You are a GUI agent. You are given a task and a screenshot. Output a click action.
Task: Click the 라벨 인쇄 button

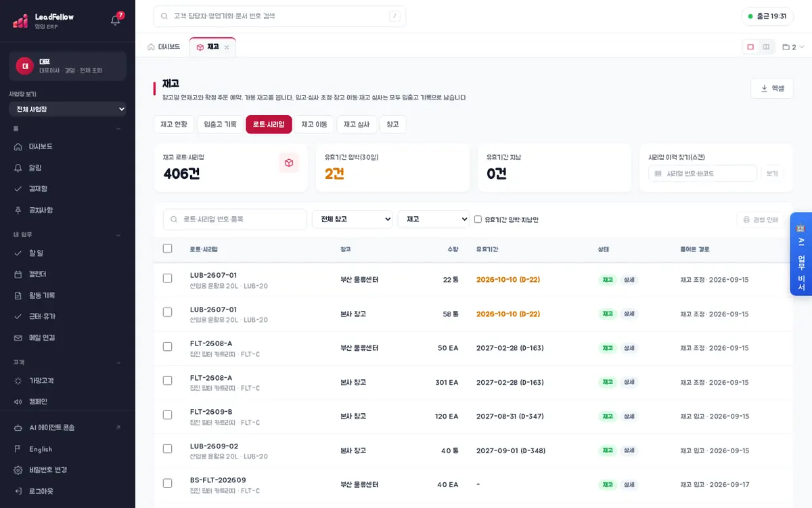click(x=760, y=219)
